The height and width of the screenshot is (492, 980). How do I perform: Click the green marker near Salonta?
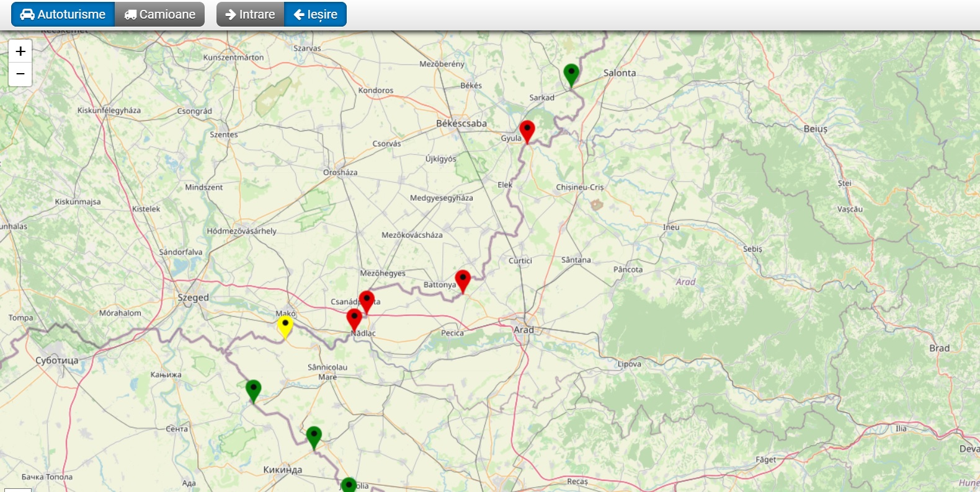(x=571, y=74)
